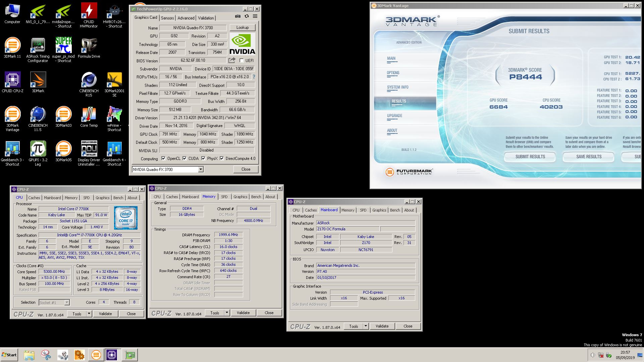Open the HWBOTx265 shortcut icon
This screenshot has height=362, width=644.
point(114,15)
